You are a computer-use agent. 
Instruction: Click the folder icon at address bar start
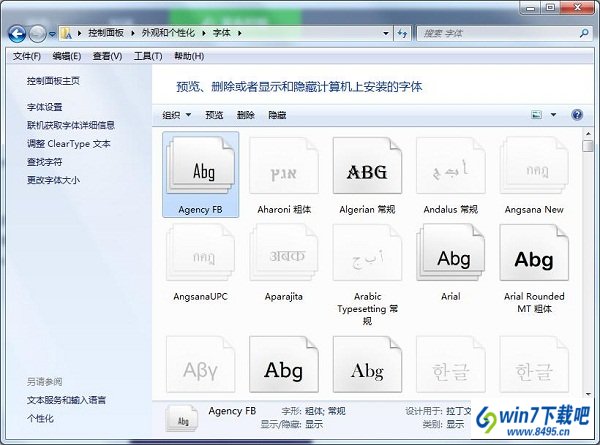pyautogui.click(x=66, y=34)
